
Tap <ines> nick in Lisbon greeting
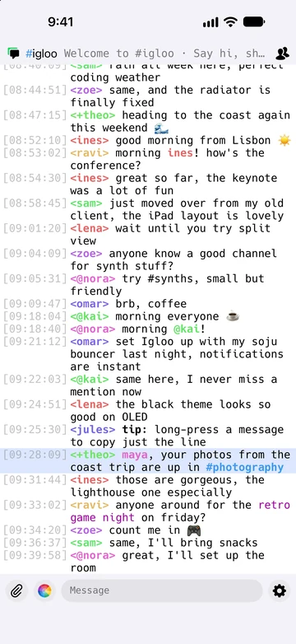[90, 141]
